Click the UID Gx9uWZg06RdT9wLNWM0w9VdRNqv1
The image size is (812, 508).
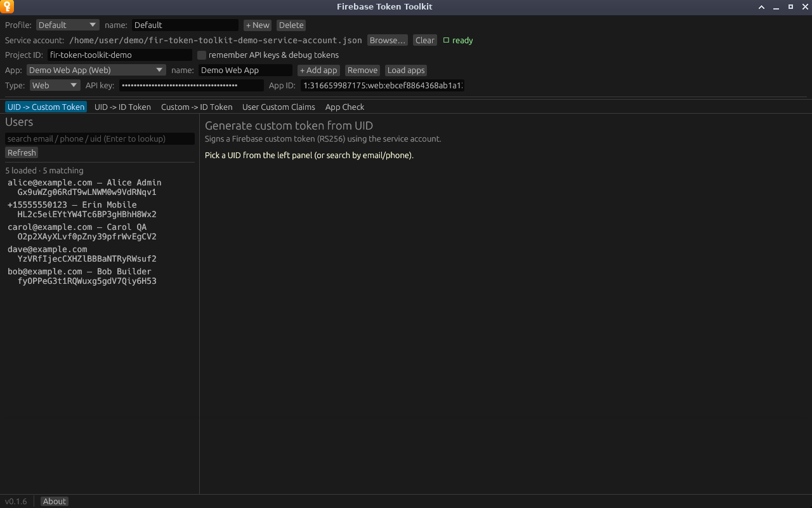[87, 192]
